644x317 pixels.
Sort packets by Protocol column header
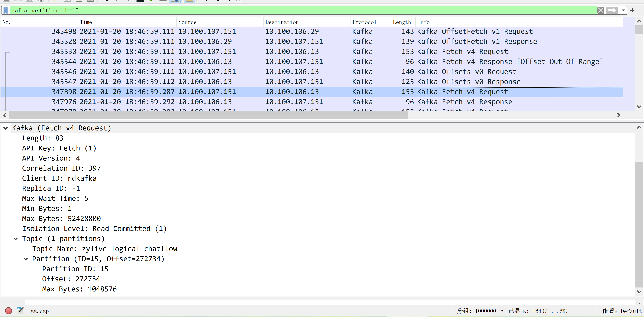(364, 22)
